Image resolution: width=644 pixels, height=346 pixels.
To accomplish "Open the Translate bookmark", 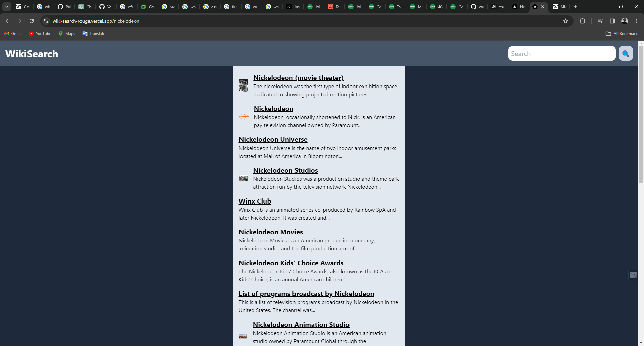I will click(94, 34).
